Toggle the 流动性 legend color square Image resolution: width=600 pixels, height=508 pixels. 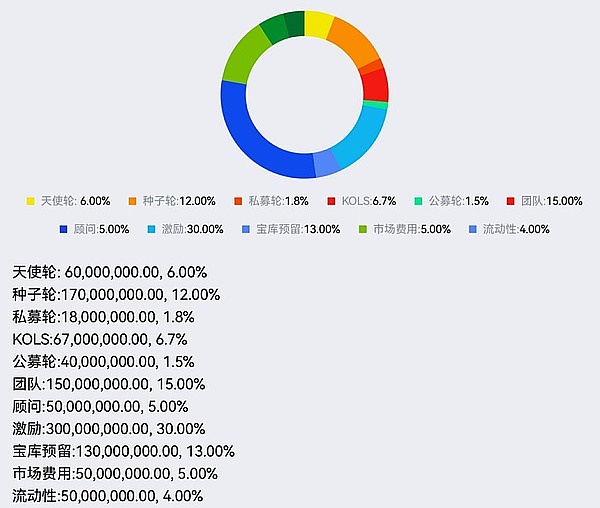(473, 229)
